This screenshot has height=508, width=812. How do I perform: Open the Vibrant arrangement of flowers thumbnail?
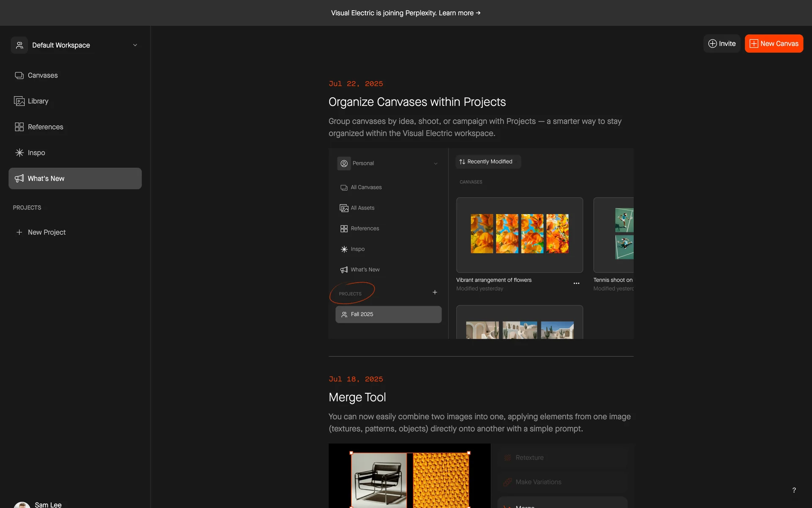(x=519, y=235)
